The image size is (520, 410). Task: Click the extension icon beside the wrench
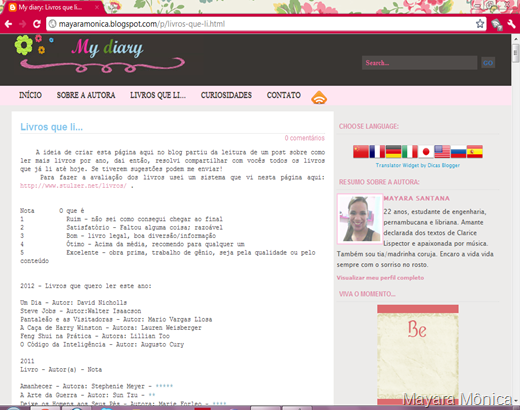pos(496,24)
